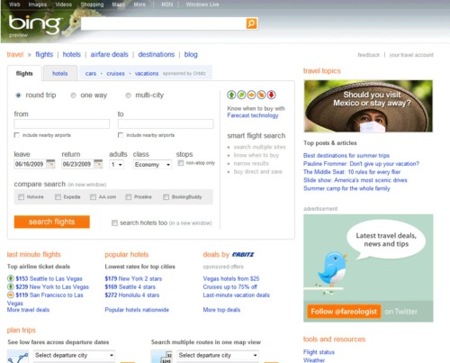Open departure city dropdown under low fares
Screen dimensions: 450x363
(x=74, y=355)
